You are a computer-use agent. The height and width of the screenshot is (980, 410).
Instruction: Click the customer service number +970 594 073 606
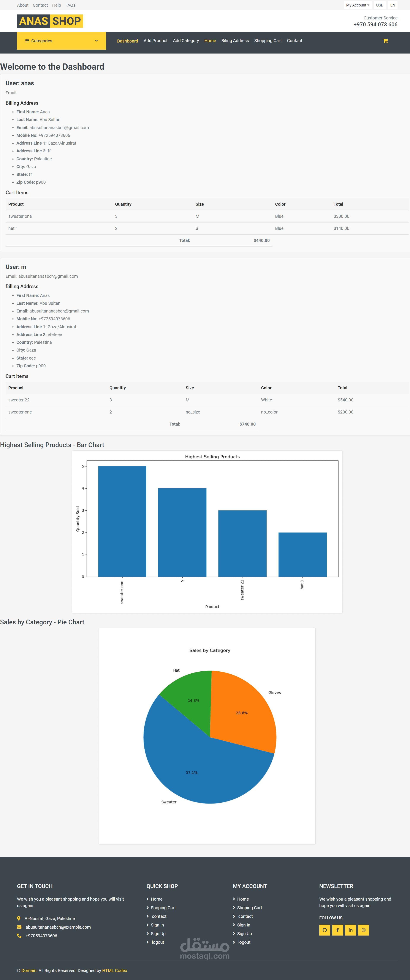point(375,24)
